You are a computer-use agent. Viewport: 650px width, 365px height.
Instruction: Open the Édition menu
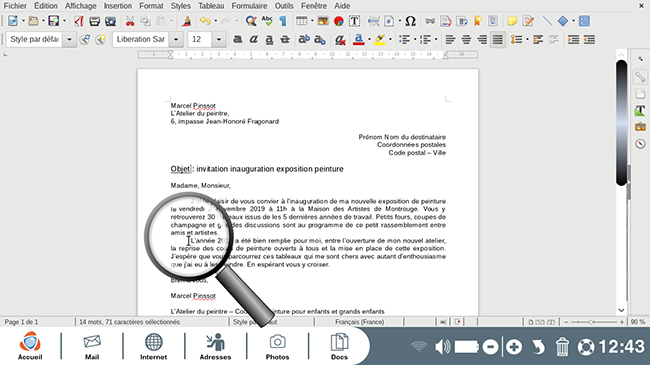point(46,6)
